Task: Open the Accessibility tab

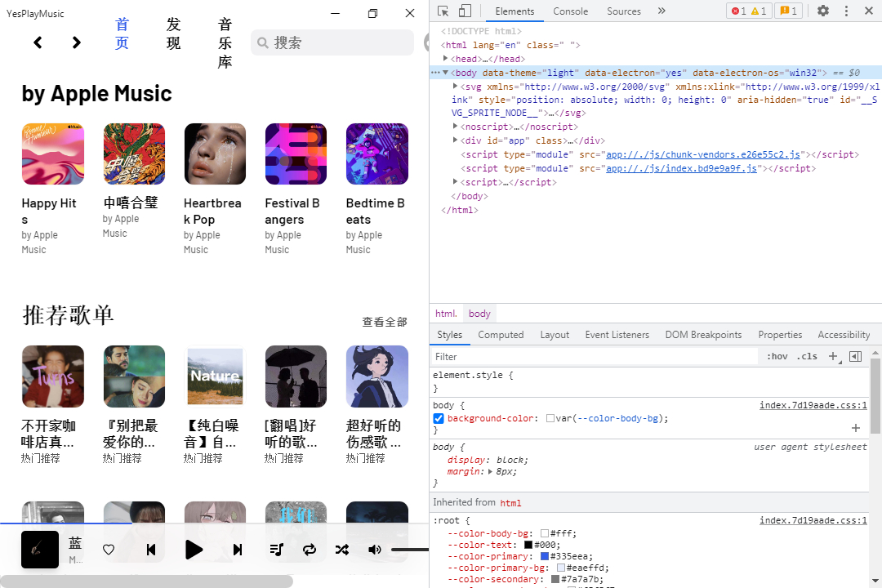Action: pyautogui.click(x=844, y=335)
